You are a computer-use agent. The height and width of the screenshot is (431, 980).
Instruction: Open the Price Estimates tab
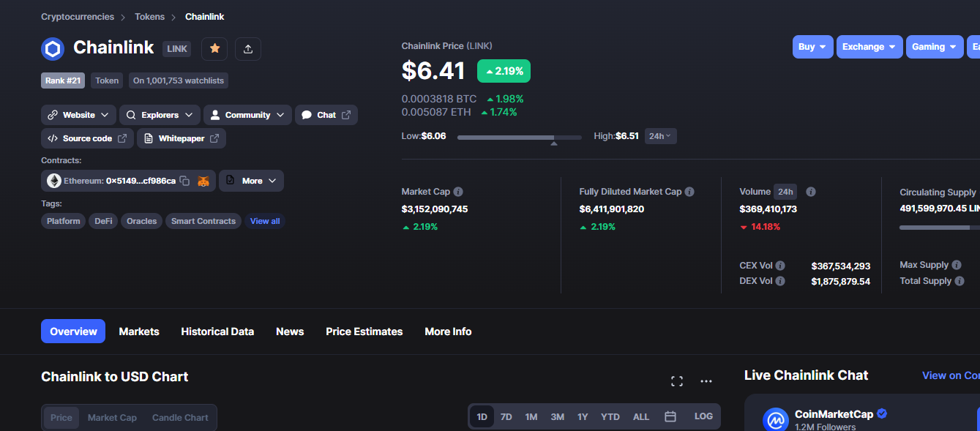[x=364, y=331]
